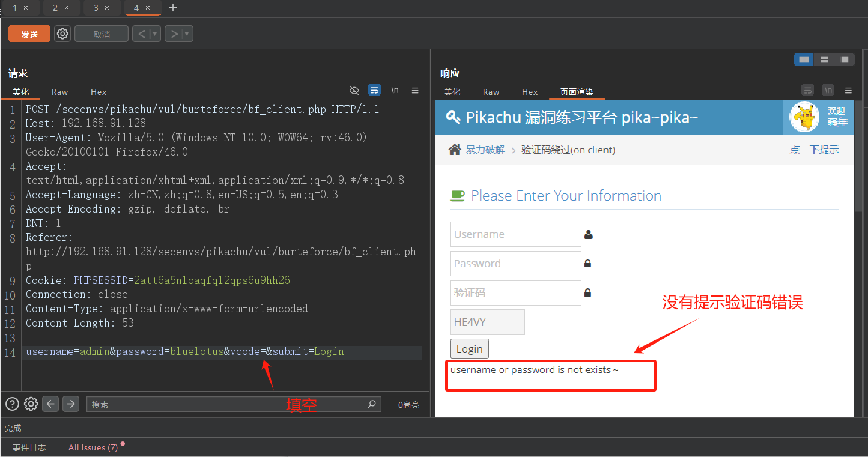868x457 pixels.
Task: Open search help question mark icon
Action: coord(13,404)
